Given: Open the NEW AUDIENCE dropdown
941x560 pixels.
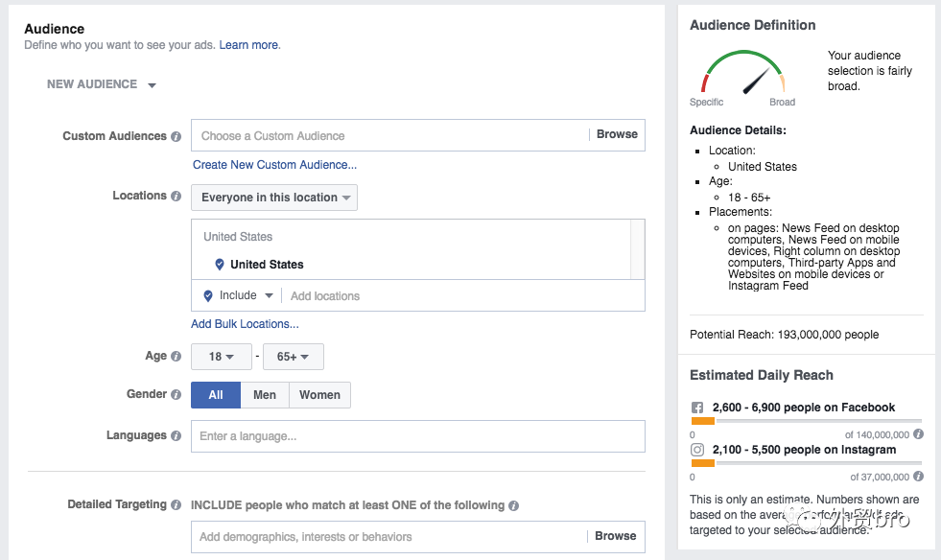Looking at the screenshot, I should [x=102, y=84].
